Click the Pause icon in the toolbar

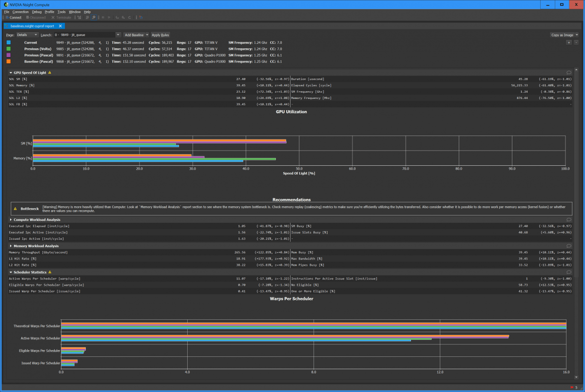[103, 18]
